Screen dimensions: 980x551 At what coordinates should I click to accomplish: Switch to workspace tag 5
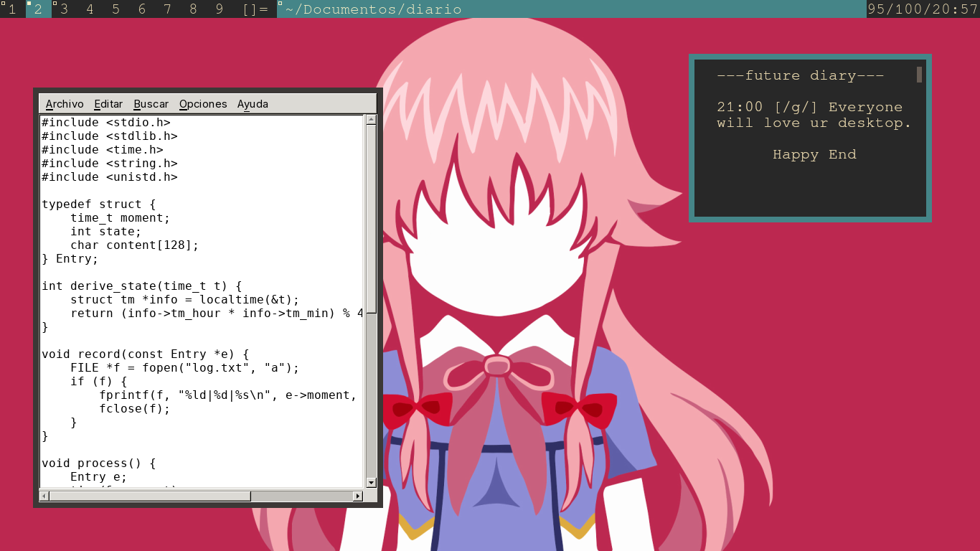[x=116, y=9]
